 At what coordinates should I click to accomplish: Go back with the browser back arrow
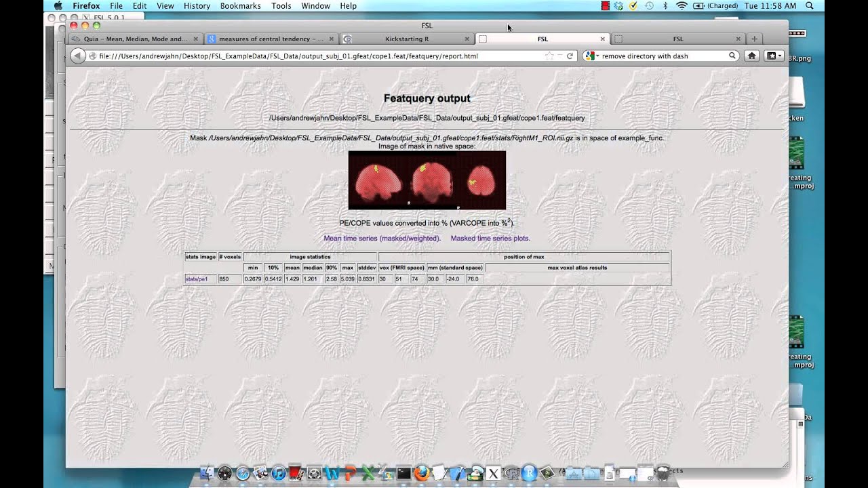click(77, 56)
